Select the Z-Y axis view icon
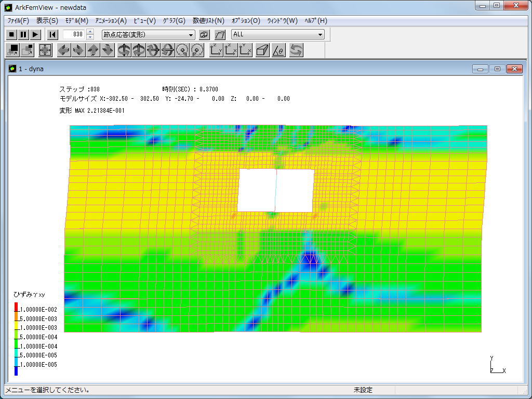Viewport: 532px width, 399px height. point(216,50)
